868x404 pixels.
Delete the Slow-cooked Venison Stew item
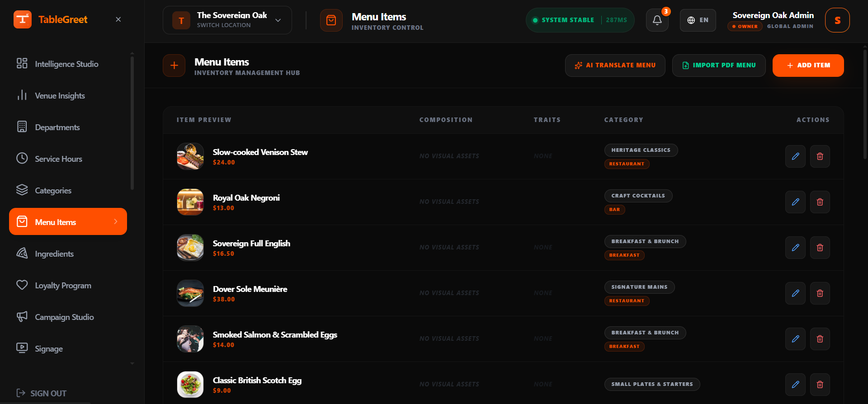click(820, 156)
